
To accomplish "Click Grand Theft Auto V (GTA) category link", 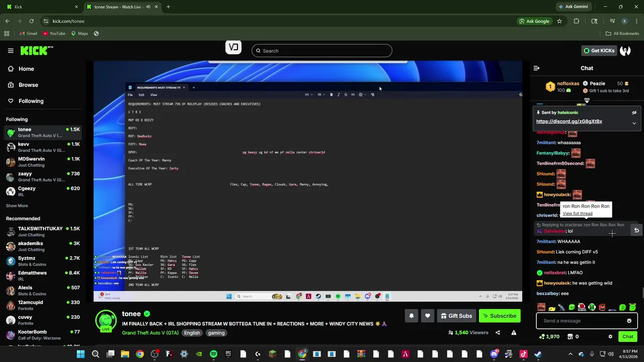I will click(150, 333).
